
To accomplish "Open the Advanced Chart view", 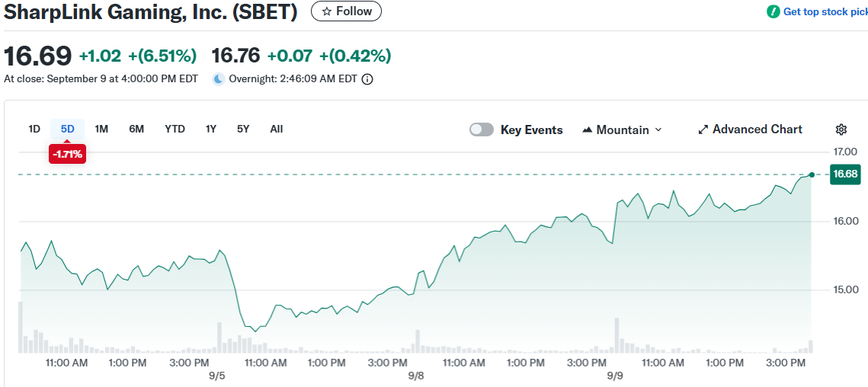I will coord(750,129).
